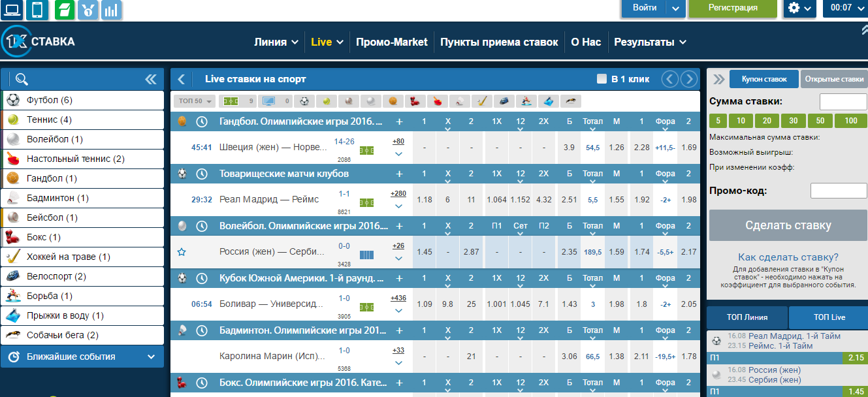Click the Промо-код input field
Viewport: 868px width, 397px height.
(x=838, y=191)
